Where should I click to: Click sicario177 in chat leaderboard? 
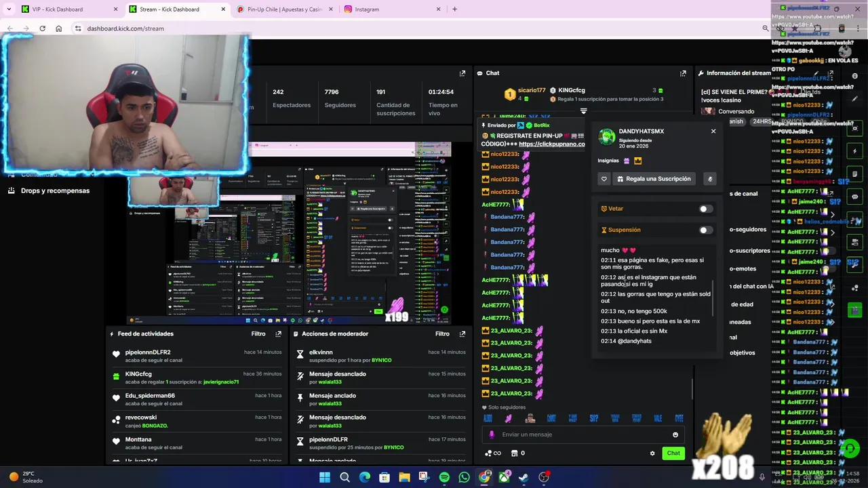tap(532, 90)
